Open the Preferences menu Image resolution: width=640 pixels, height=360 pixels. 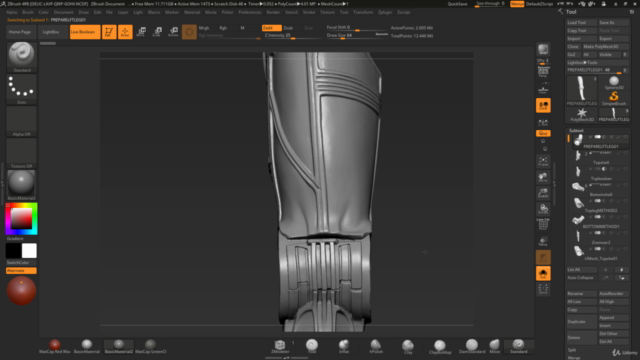click(250, 12)
